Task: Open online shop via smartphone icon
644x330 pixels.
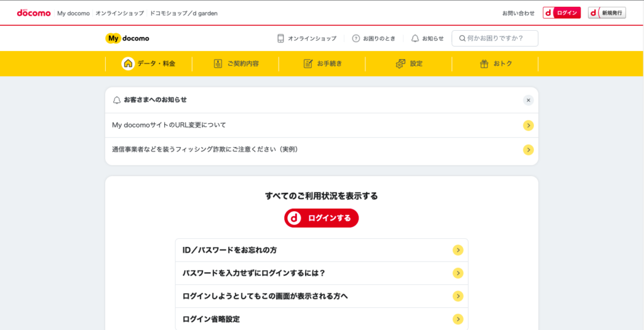Action: point(280,38)
